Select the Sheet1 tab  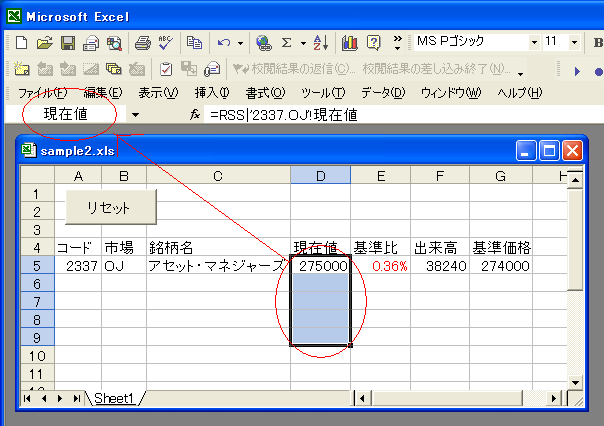click(114, 398)
